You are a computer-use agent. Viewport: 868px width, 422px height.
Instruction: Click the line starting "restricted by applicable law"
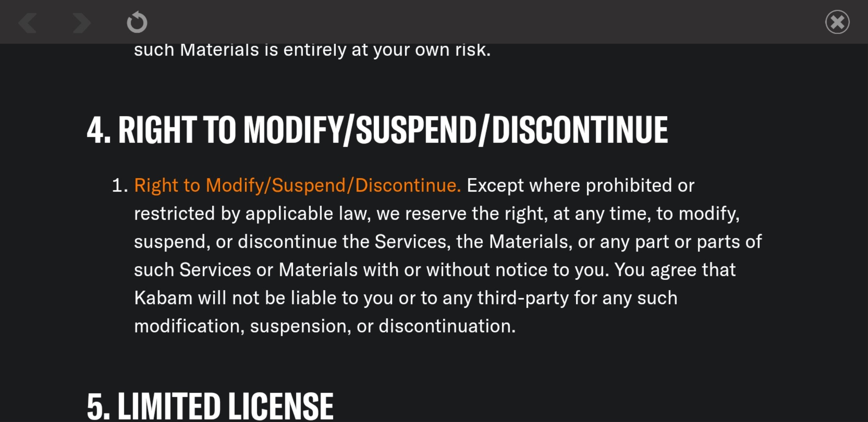(x=437, y=214)
